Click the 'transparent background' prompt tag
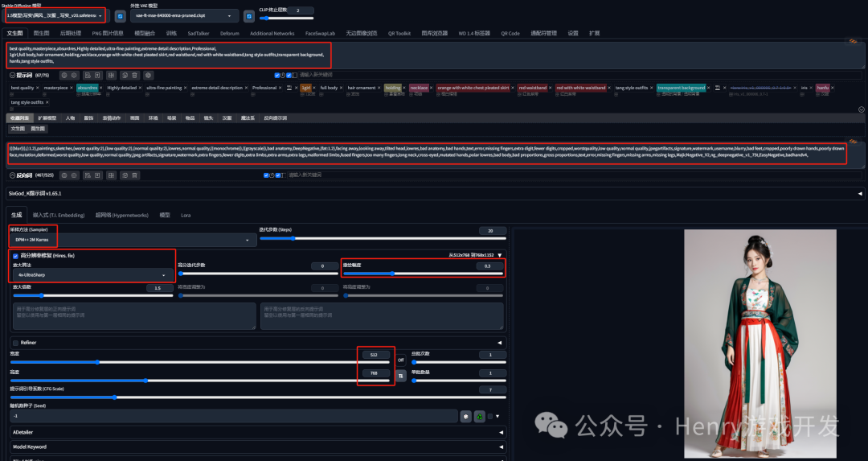This screenshot has height=461, width=868. (682, 88)
